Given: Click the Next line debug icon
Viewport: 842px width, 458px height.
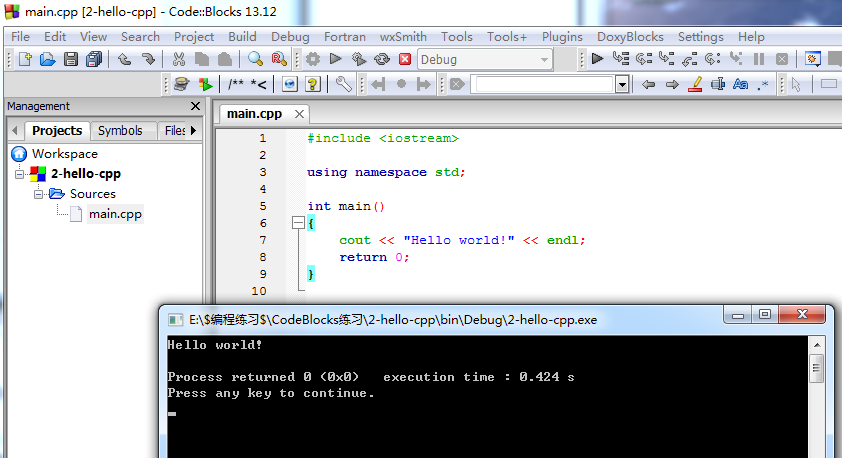Looking at the screenshot, I should pyautogui.click(x=643, y=59).
